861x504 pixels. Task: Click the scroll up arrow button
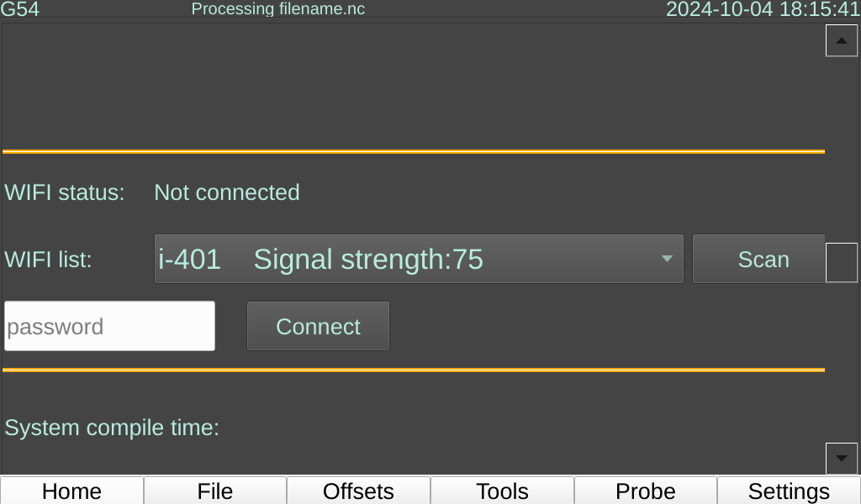[x=842, y=40]
